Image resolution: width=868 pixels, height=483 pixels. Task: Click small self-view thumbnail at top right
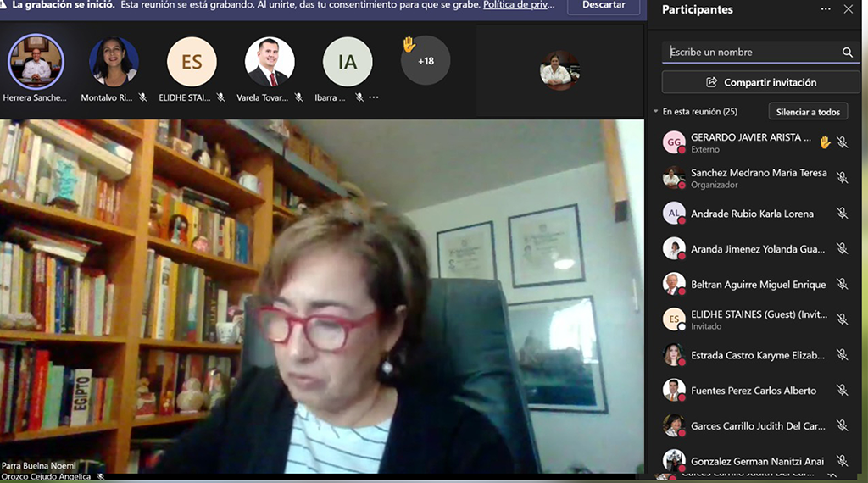(559, 70)
